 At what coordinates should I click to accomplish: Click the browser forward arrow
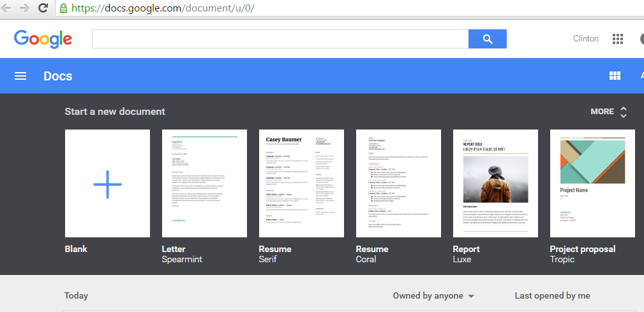(x=24, y=8)
